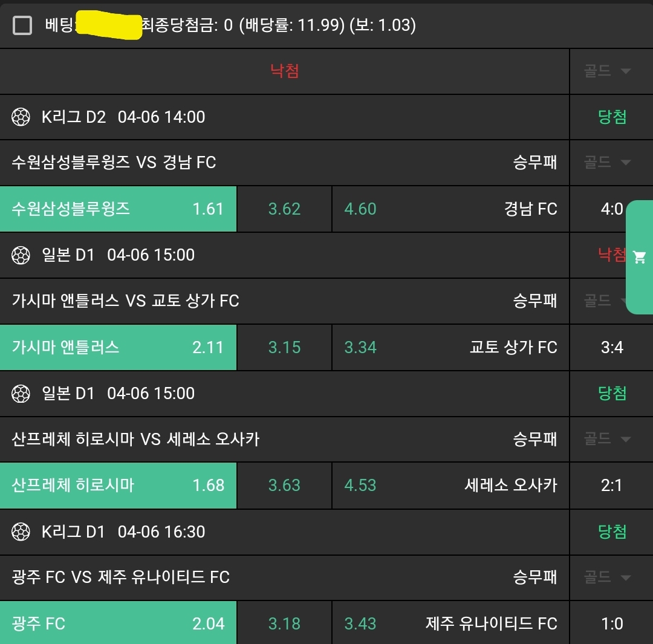This screenshot has height=644, width=653.
Task: Click draw odds 3.15 for Kashima match
Action: (x=284, y=348)
